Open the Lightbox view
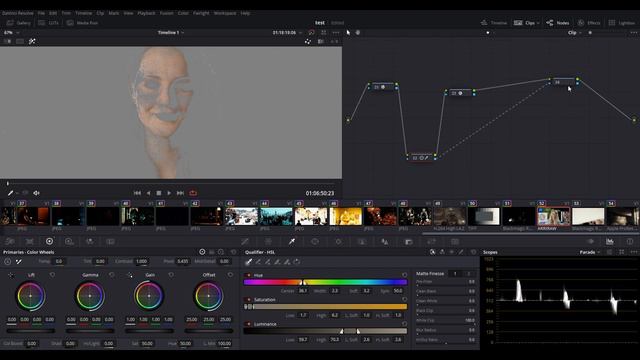Viewport: 640px width, 360px height. point(622,23)
